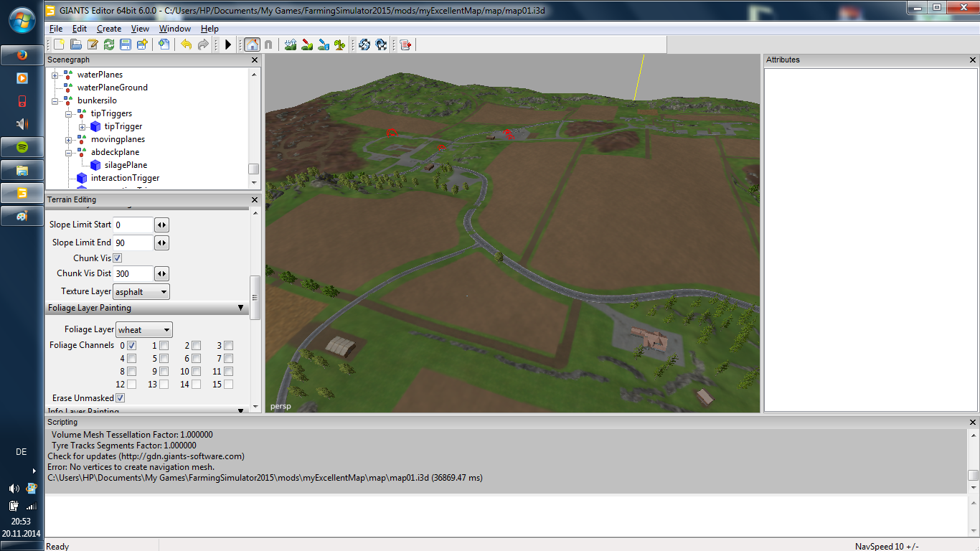Check Foliage Channel 10
The height and width of the screenshot is (551, 980).
pos(197,372)
